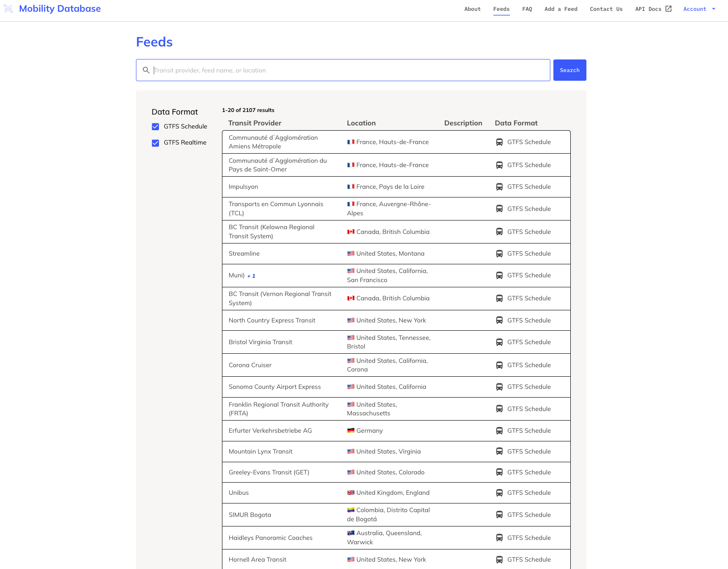728x569 pixels.
Task: Click the bus icon in the Erfurter Verkehrsbetriebe row
Action: (500, 431)
